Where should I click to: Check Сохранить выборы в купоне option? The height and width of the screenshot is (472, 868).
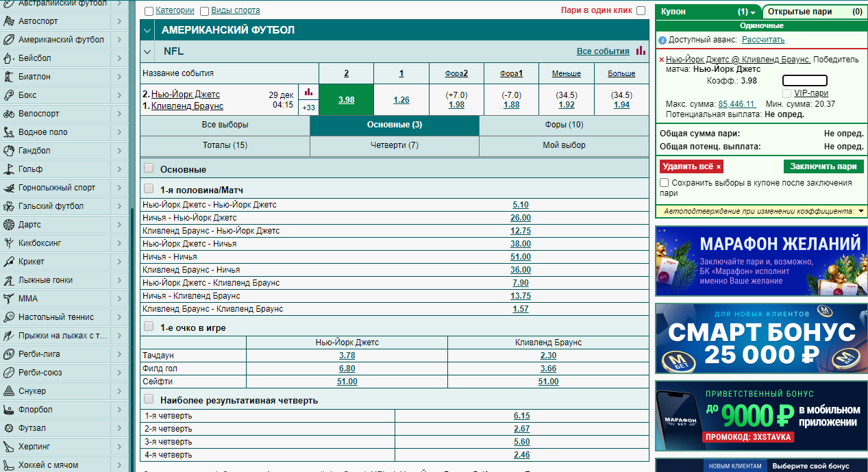[x=664, y=183]
